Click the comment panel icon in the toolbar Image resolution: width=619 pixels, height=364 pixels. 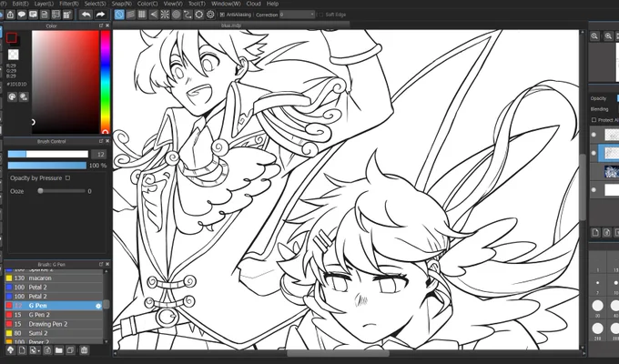pyautogui.click(x=33, y=15)
